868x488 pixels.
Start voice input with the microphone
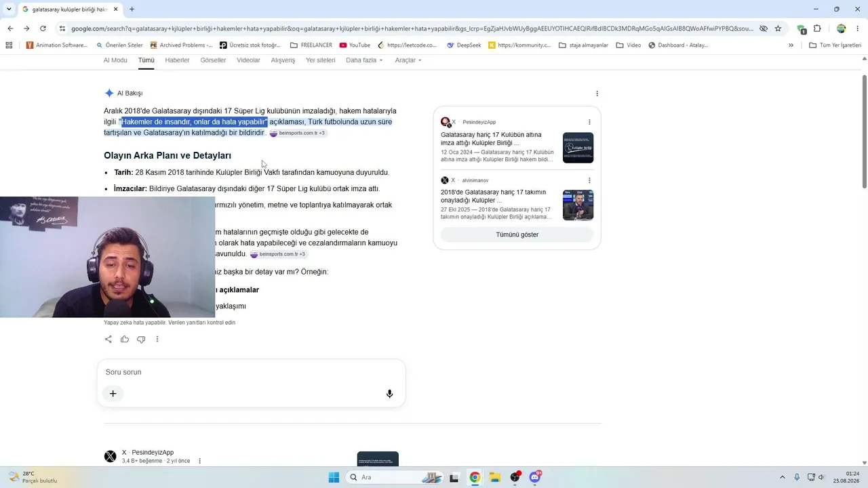[x=389, y=394]
